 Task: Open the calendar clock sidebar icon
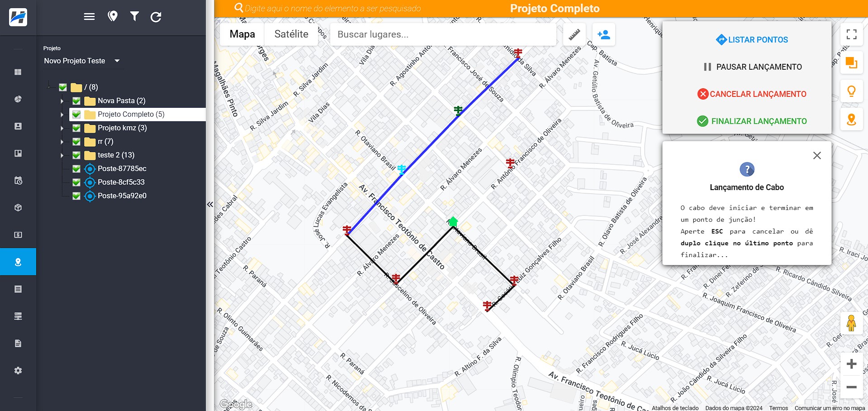click(18, 181)
